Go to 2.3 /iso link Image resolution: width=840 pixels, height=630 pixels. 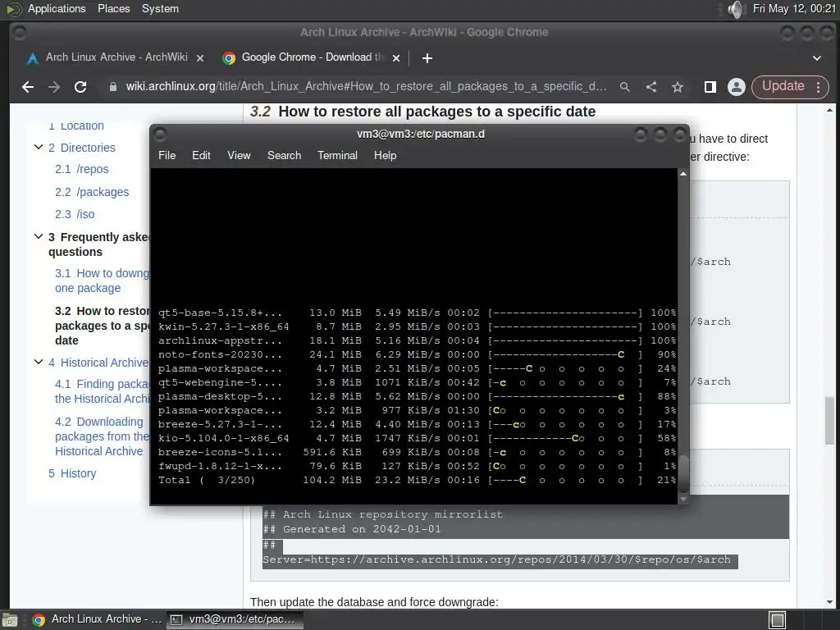click(x=75, y=214)
